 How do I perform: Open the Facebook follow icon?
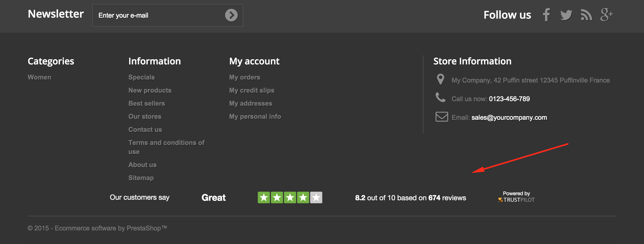point(546,15)
